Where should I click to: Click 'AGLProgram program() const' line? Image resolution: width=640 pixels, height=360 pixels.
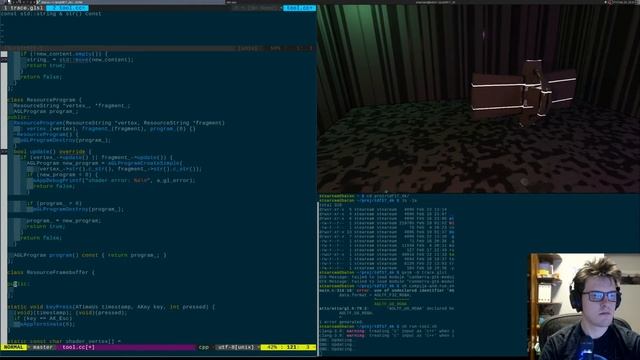click(x=90, y=255)
